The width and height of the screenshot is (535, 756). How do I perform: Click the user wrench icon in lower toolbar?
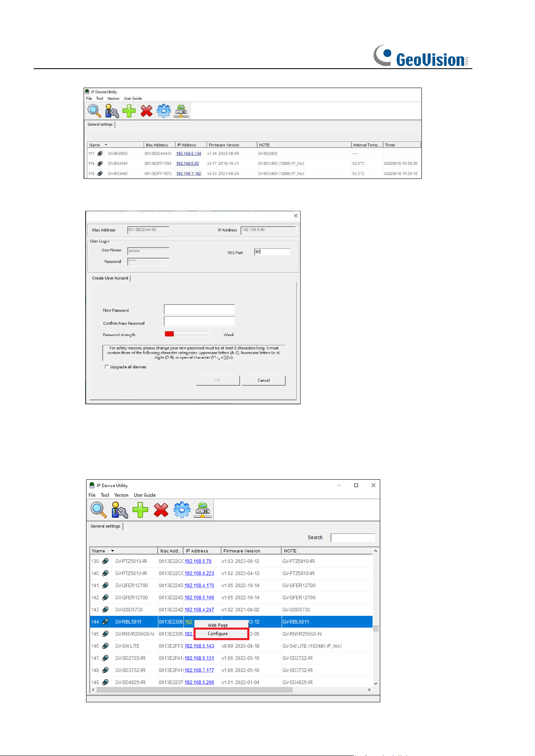120,510
